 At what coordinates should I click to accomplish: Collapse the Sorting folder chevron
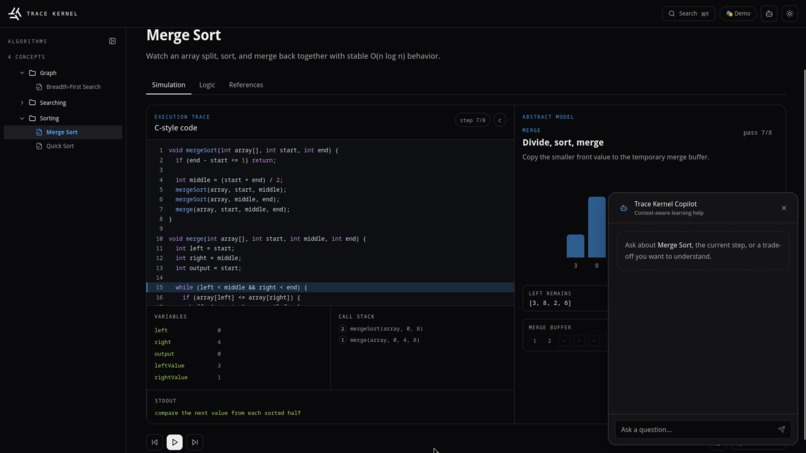point(22,118)
